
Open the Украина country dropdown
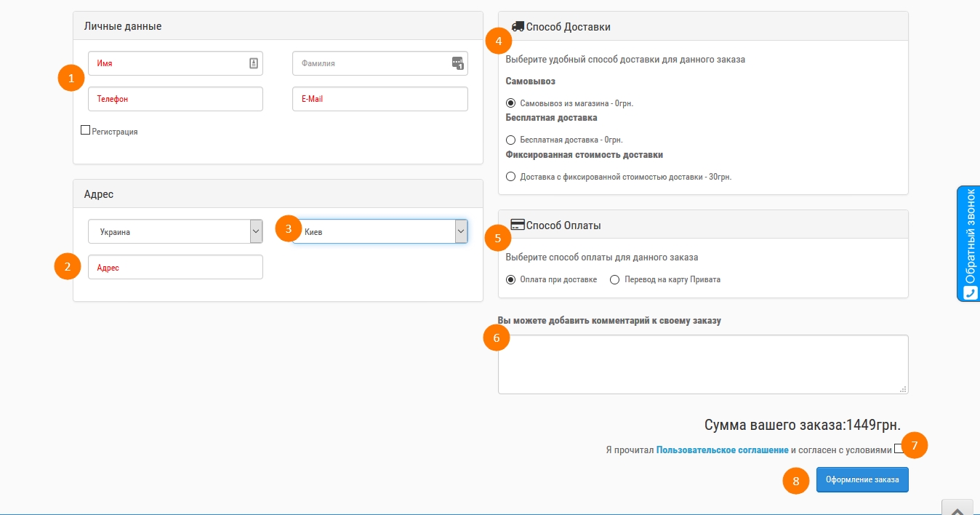click(x=175, y=232)
